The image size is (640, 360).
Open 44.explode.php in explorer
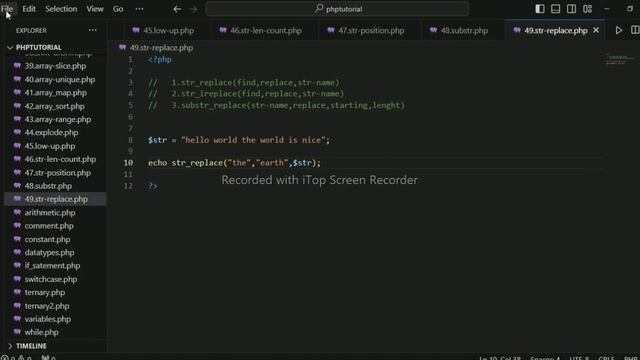pos(51,132)
